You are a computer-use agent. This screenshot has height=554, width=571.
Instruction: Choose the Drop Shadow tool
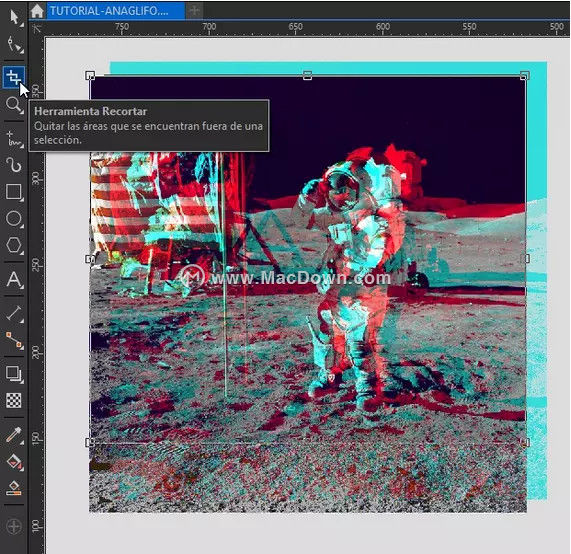[14, 373]
